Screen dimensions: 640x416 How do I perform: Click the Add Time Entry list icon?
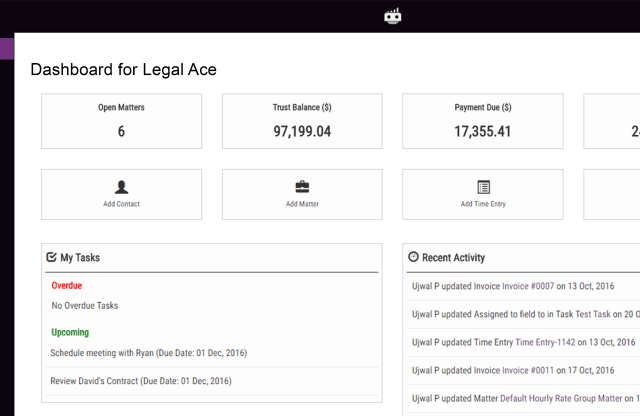tap(483, 187)
